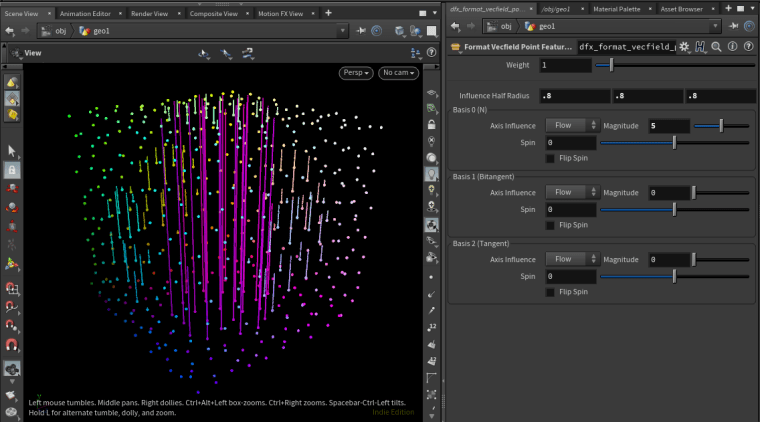Adjust the Basis 0 Magnitude slider
Viewport: 760px width, 422px height.
point(721,126)
